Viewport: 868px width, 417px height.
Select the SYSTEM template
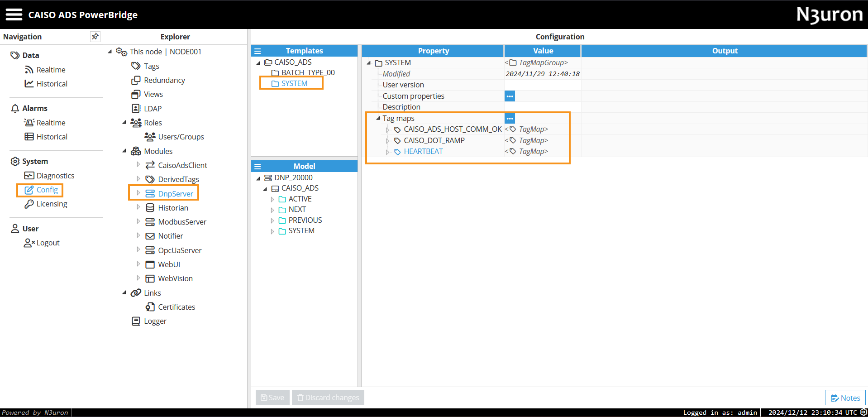(294, 83)
